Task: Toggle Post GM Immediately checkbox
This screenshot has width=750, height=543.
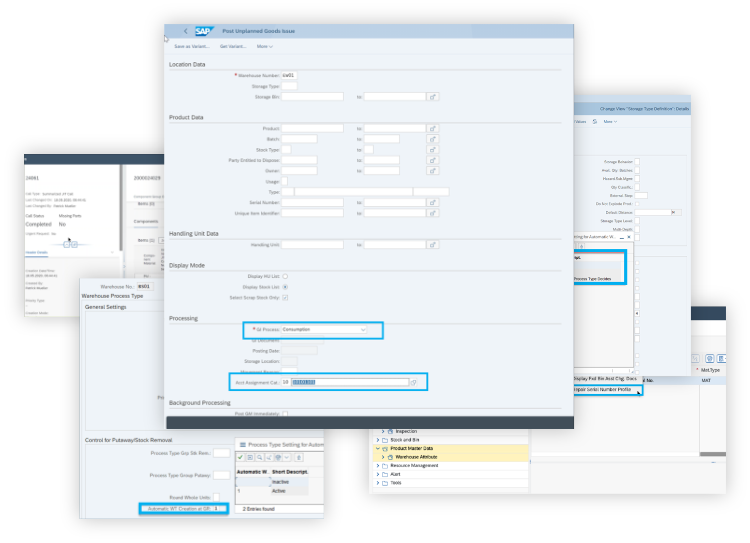Action: (285, 414)
